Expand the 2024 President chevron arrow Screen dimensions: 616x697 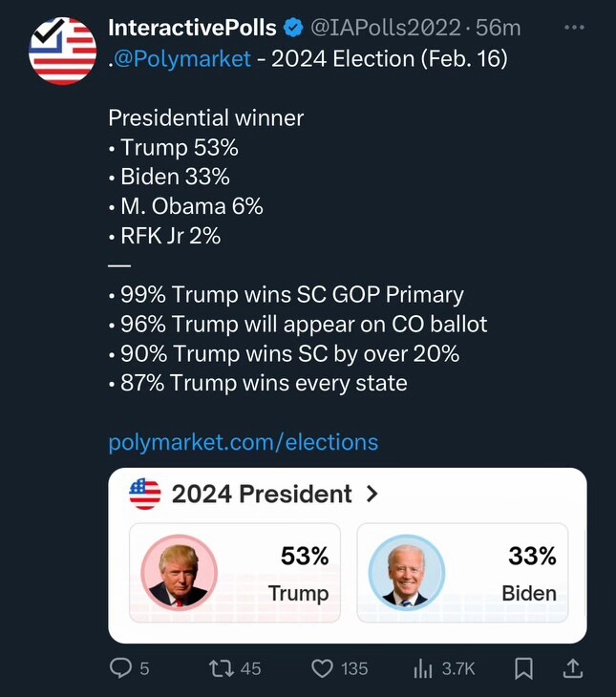[x=372, y=494]
